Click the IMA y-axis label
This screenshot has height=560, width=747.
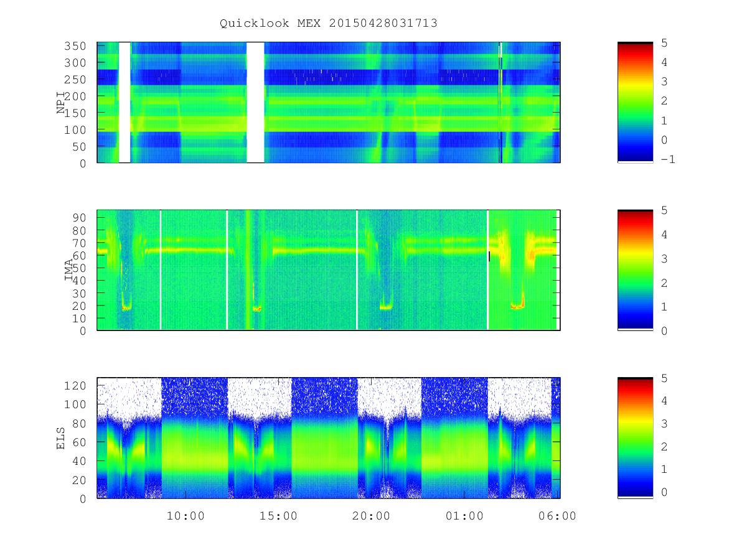click(68, 270)
